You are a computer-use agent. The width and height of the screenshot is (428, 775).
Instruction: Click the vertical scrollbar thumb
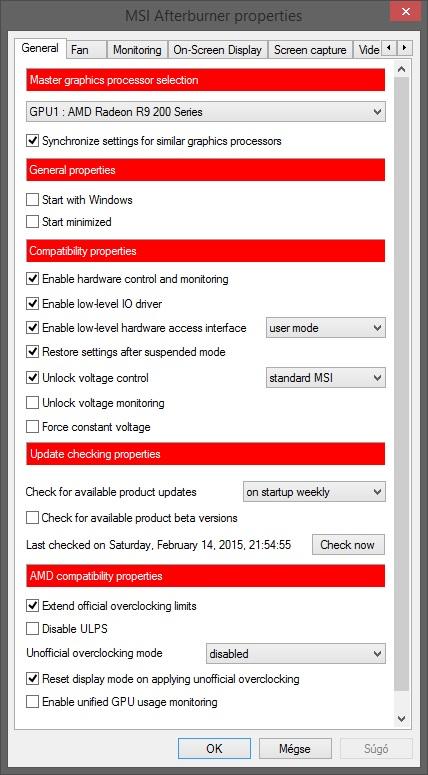point(402,383)
